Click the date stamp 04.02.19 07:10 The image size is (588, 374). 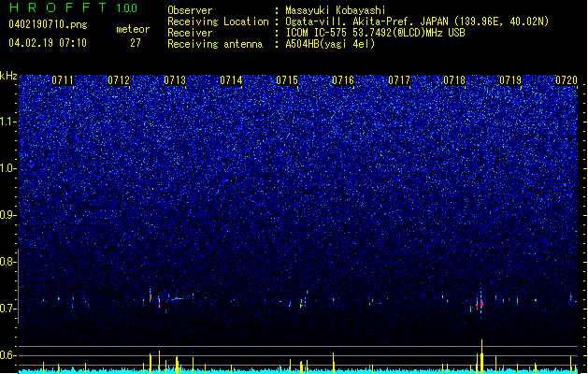coord(48,43)
